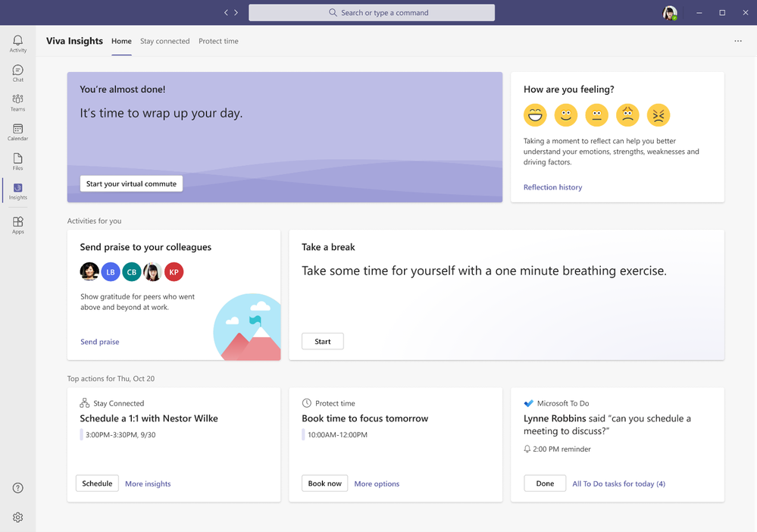Viewport: 757px width, 532px height.
Task: Open Files in the sidebar
Action: click(18, 161)
